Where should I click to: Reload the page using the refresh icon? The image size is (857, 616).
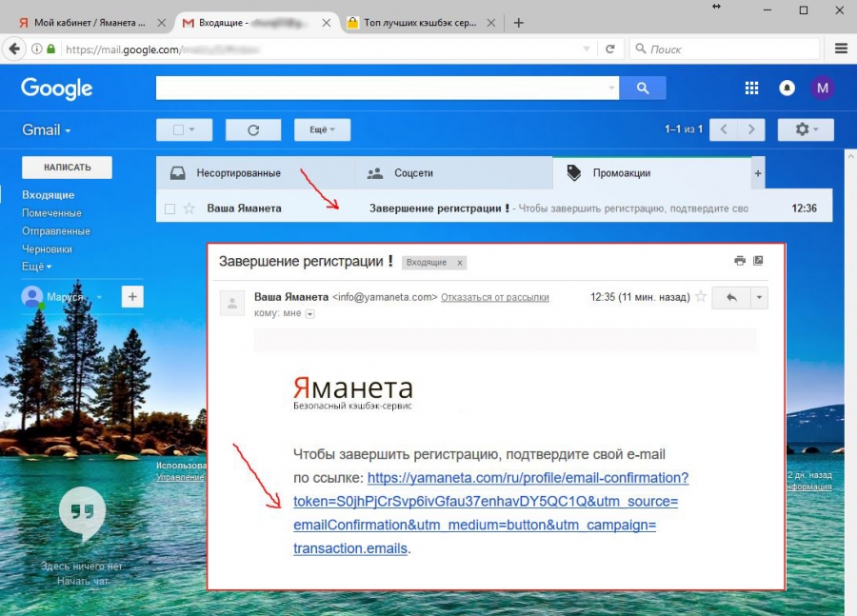tap(610, 50)
